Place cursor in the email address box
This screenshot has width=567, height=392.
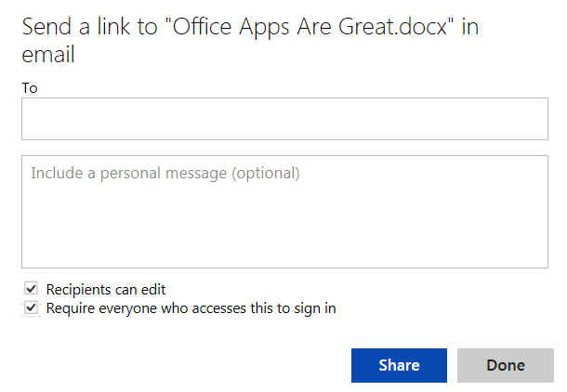pyautogui.click(x=284, y=118)
